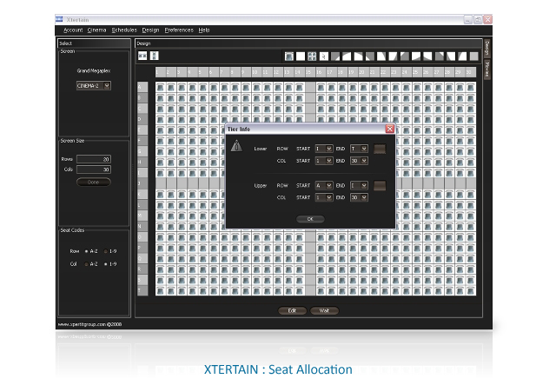
Task: Click the vertical seat column icon at toolbar left
Action: pyautogui.click(x=155, y=56)
